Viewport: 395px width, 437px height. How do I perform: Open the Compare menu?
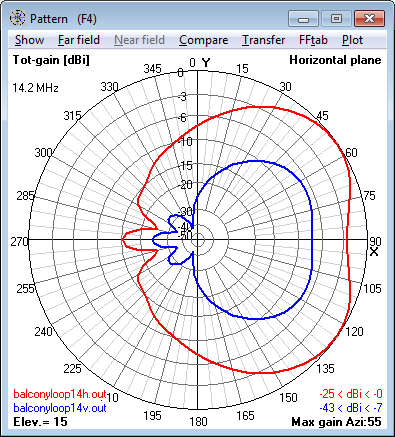coord(203,40)
